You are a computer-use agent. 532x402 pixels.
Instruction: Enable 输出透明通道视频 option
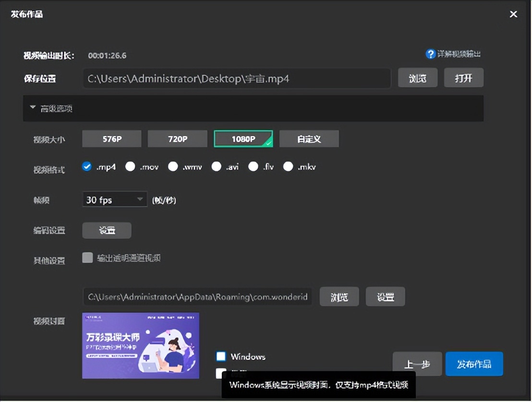tap(87, 258)
